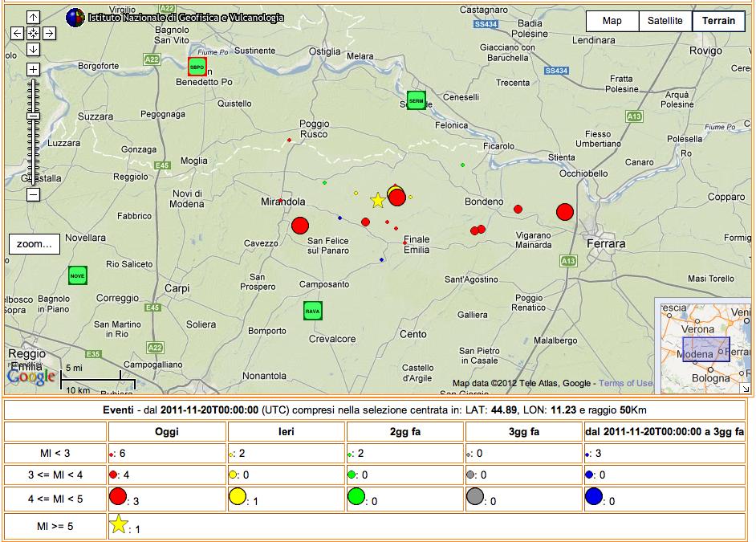This screenshot has width=756, height=542.
Task: Pan the map down with the arrow
Action: [33, 49]
